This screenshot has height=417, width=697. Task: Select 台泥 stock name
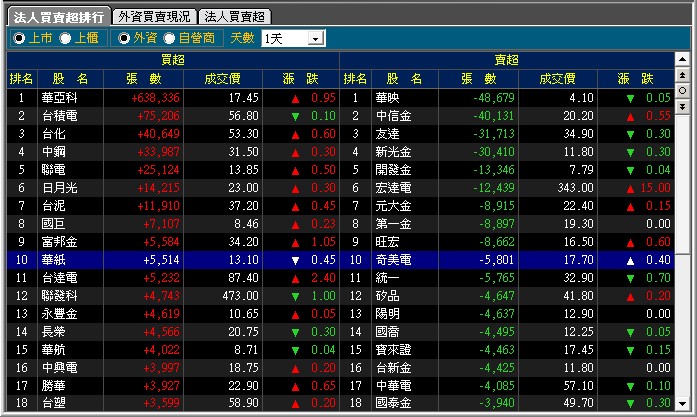pos(54,206)
